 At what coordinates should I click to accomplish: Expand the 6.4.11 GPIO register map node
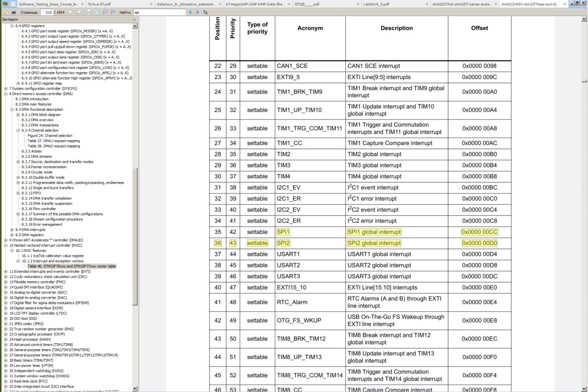(18, 83)
